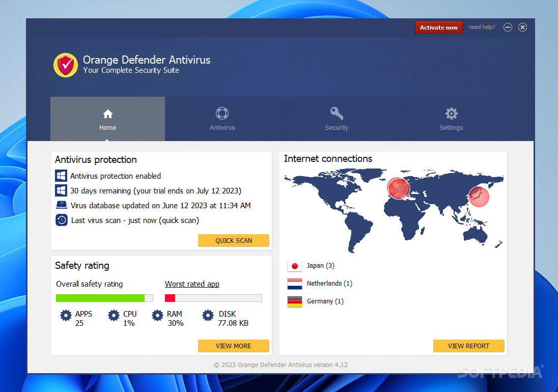Click Windows icon beside Antivirus protection enabled

pos(61,176)
